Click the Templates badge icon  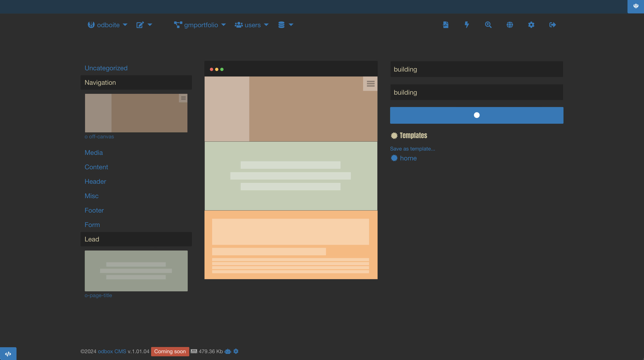pos(394,135)
